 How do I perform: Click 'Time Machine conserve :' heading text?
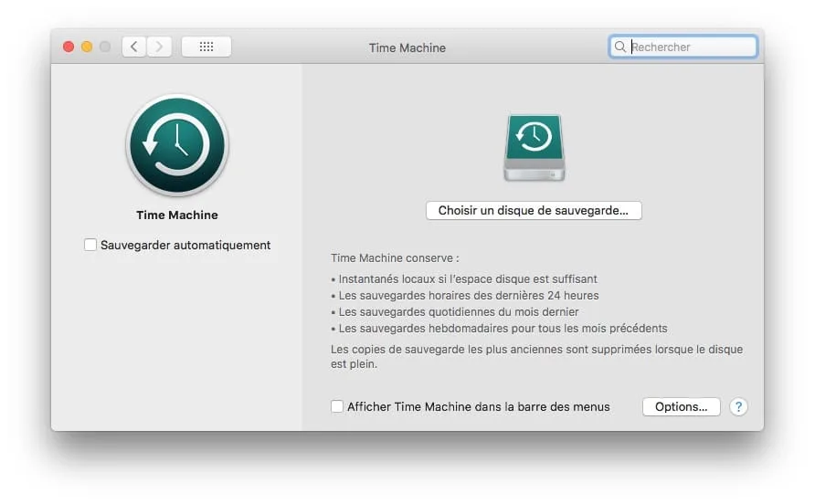tap(395, 258)
